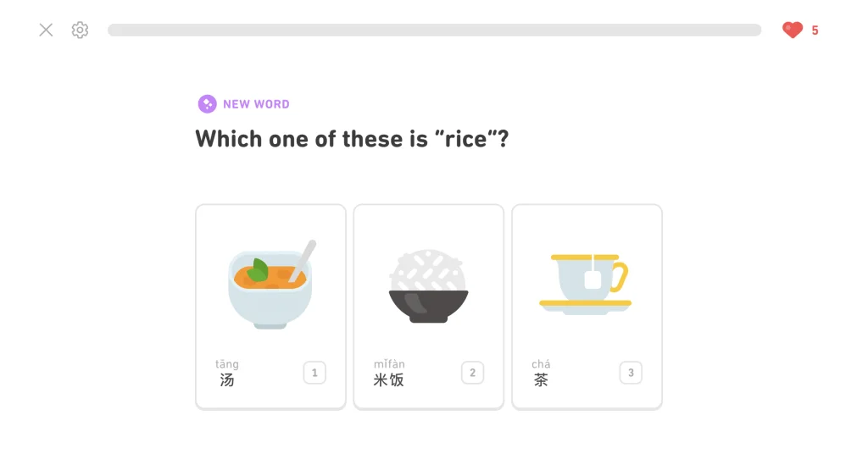Click the number 2 key hint

(x=472, y=373)
